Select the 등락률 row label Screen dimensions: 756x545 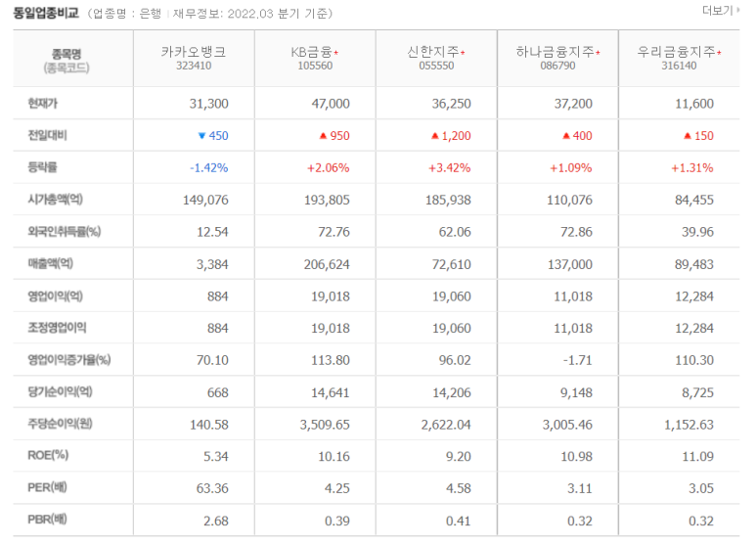[42, 167]
